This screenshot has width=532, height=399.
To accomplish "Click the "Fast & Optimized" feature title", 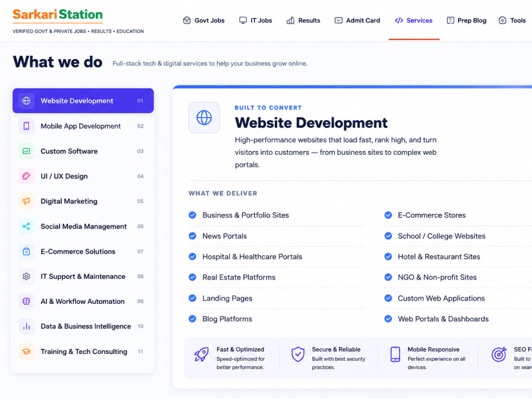I will tap(240, 350).
